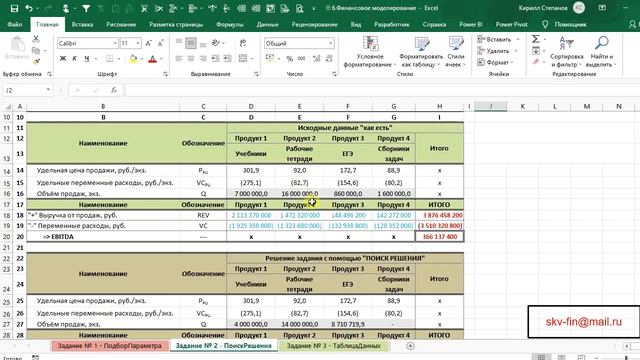Viewport: 640px width, 360px height.
Task: Open Sort and Filter (Сортировка и фильтр)
Action: pos(567,51)
